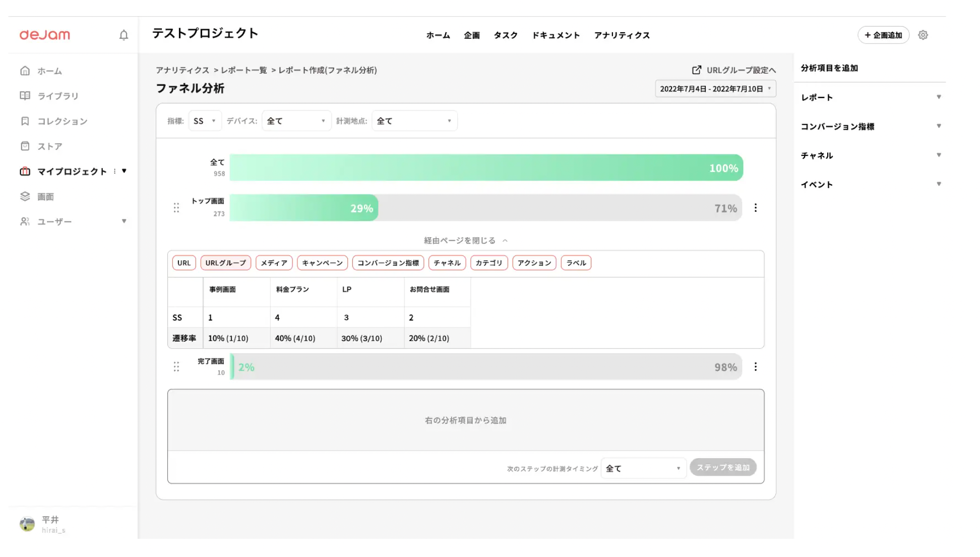Switch to the アナリティクス top tab
Image resolution: width=980 pixels, height=557 pixels.
[x=622, y=35]
